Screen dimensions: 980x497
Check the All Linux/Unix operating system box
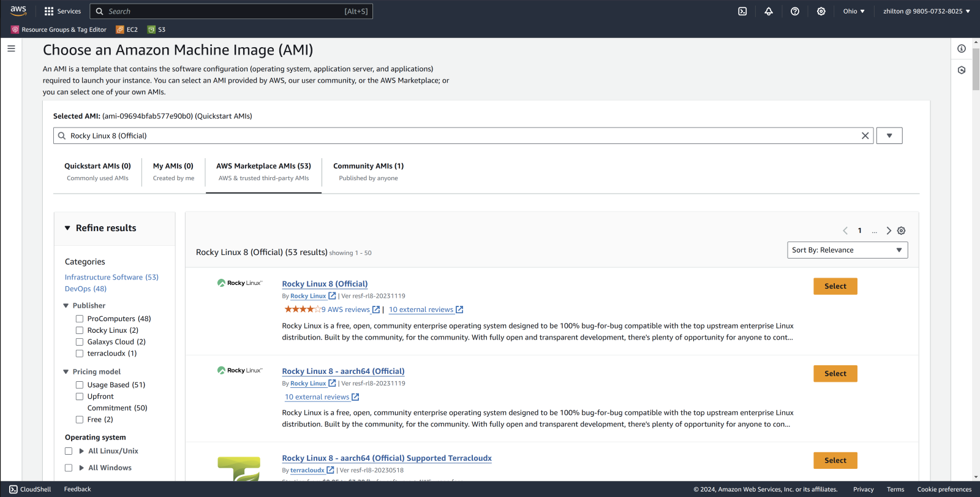tap(69, 451)
